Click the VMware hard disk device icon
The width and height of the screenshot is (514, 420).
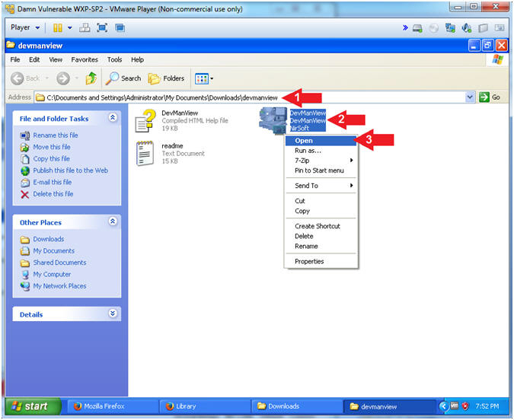click(x=417, y=28)
